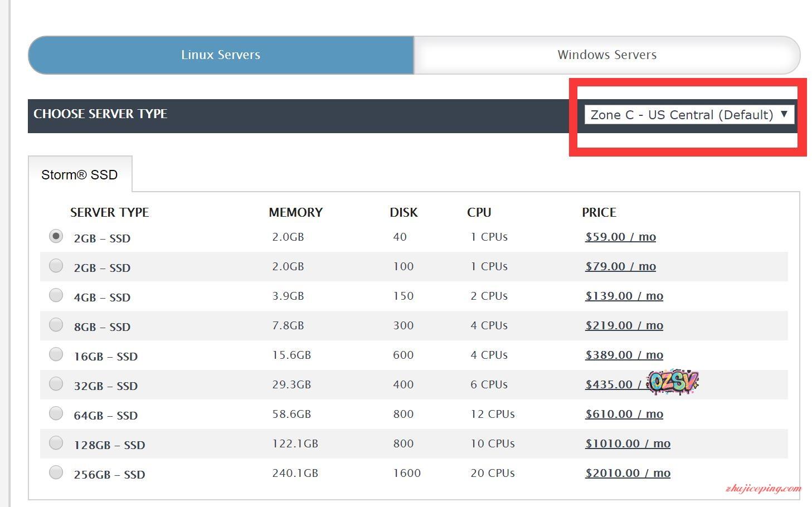Open the $79.00 / mo price link
The height and width of the screenshot is (507, 812).
(x=620, y=266)
